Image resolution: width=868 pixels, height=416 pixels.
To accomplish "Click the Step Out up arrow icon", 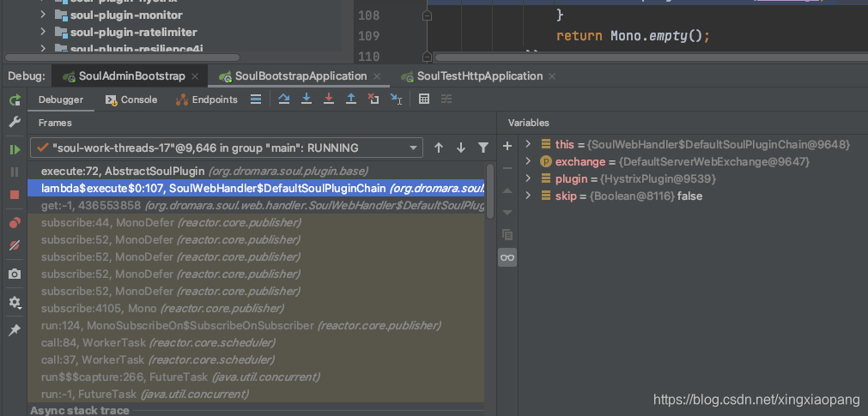I will [351, 99].
